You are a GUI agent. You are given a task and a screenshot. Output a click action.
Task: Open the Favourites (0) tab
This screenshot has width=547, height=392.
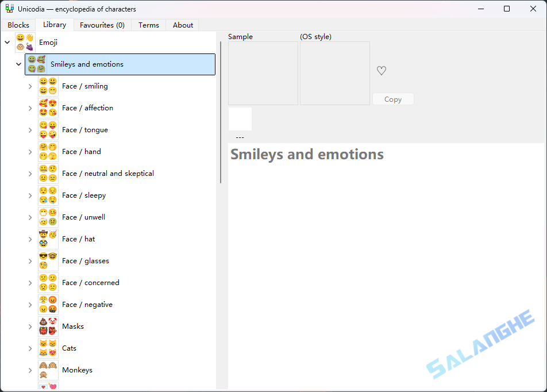click(x=102, y=25)
